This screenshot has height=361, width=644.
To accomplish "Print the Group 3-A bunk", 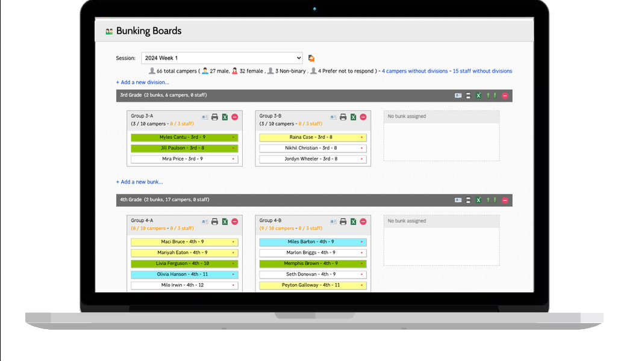I will click(x=214, y=117).
